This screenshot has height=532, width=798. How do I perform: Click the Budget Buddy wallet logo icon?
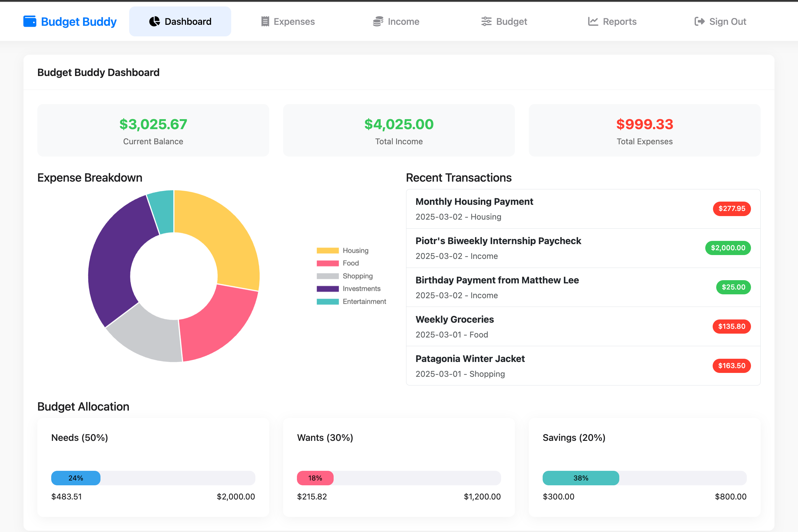pos(30,21)
